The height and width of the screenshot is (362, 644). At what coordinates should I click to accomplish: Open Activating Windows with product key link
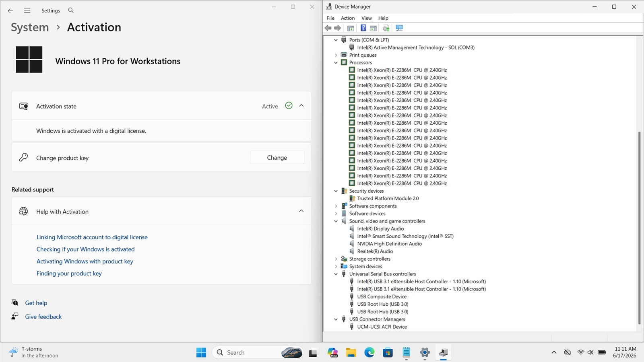[x=85, y=261]
